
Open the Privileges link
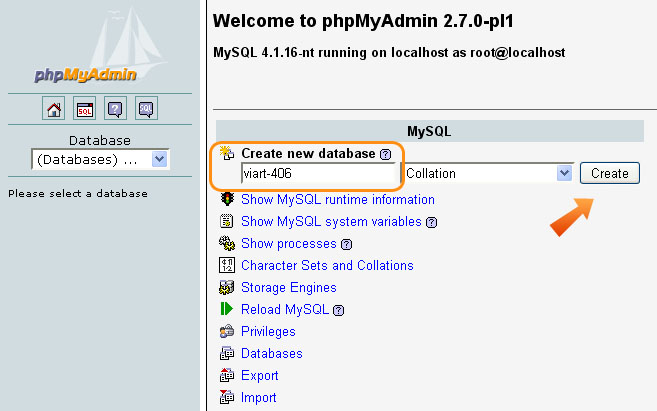[x=268, y=331]
